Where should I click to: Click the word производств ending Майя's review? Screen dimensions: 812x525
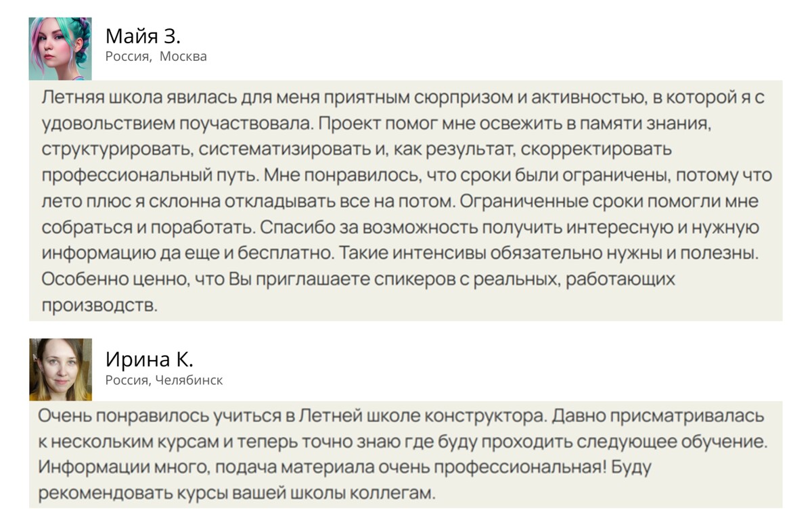[x=99, y=305]
